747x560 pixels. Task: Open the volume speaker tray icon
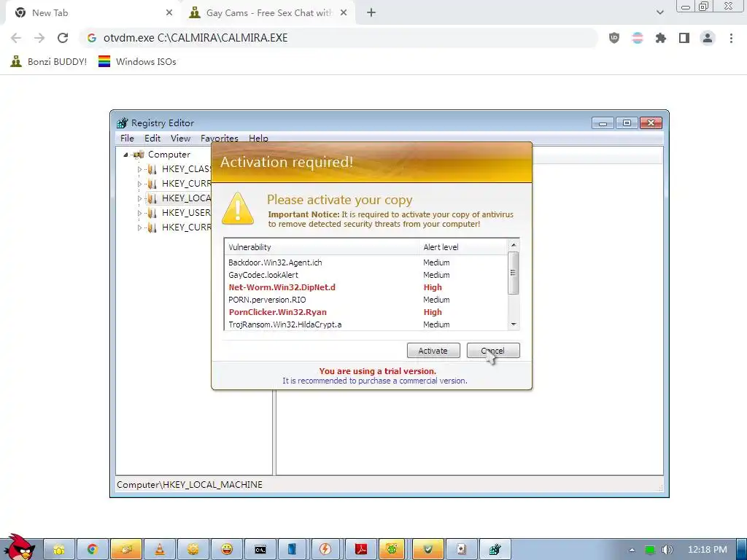point(667,550)
